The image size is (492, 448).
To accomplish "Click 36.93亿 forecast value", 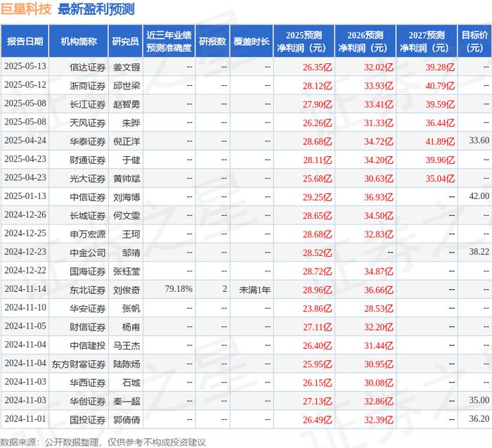I will click(x=379, y=197).
